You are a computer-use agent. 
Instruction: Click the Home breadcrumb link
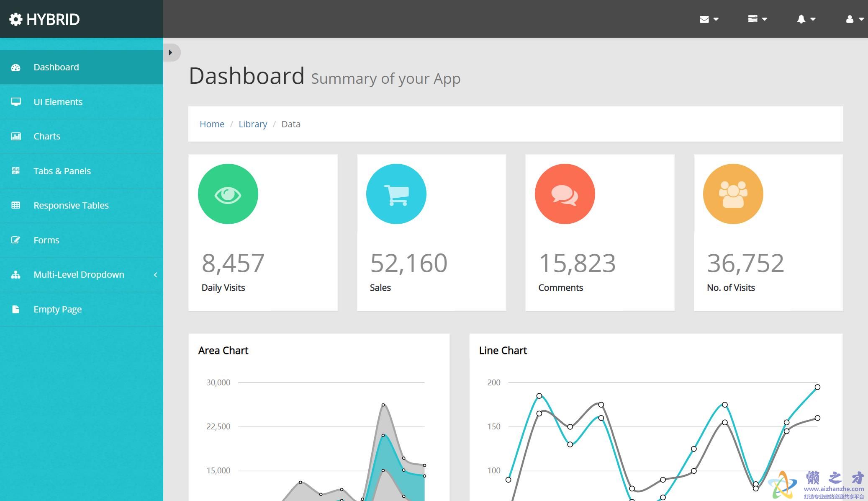pos(212,124)
